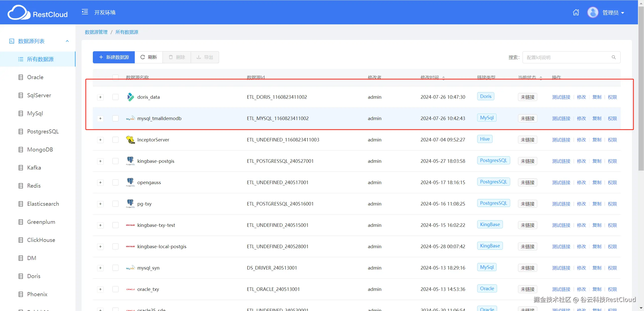Click the Hive icon beside InceptorServer
The height and width of the screenshot is (311, 644).
(x=130, y=140)
